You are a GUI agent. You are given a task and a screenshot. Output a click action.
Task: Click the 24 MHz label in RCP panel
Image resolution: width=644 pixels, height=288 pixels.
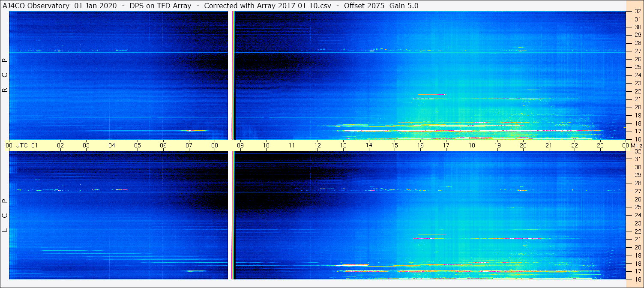point(637,75)
